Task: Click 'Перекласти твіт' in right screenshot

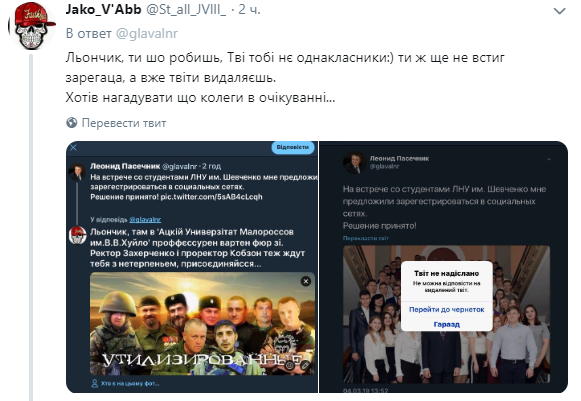Action: coord(365,238)
